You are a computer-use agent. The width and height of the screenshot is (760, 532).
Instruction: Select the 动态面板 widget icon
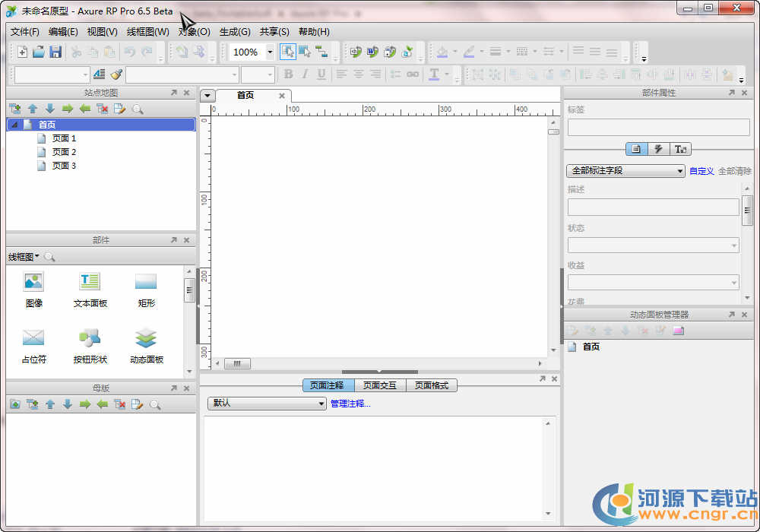point(146,338)
